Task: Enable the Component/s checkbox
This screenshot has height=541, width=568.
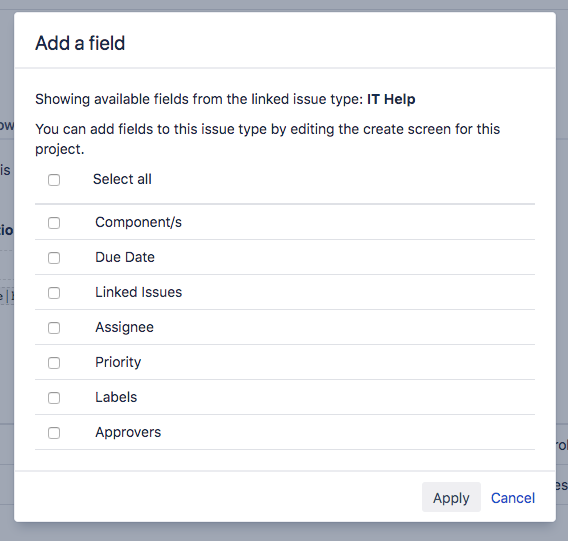Action: click(54, 223)
